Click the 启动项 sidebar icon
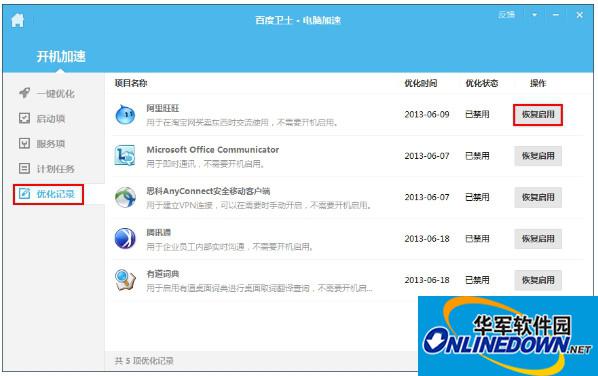Screen dimensions: 598x376 pos(24,118)
